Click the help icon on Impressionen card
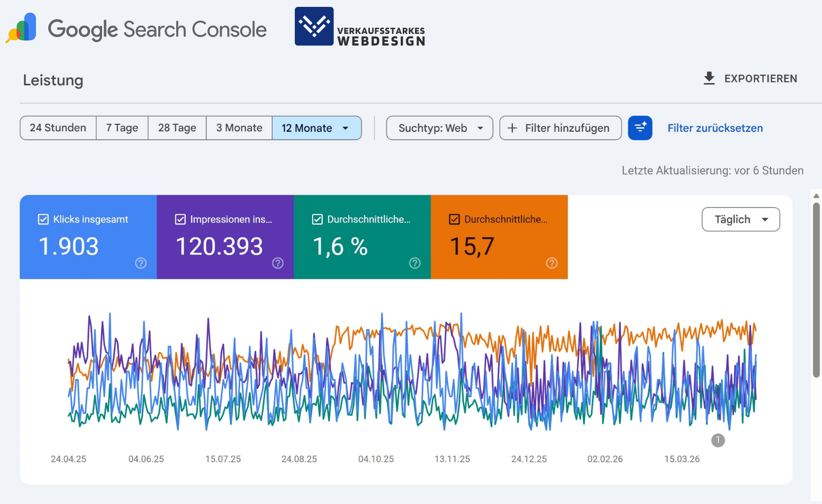 tap(277, 263)
